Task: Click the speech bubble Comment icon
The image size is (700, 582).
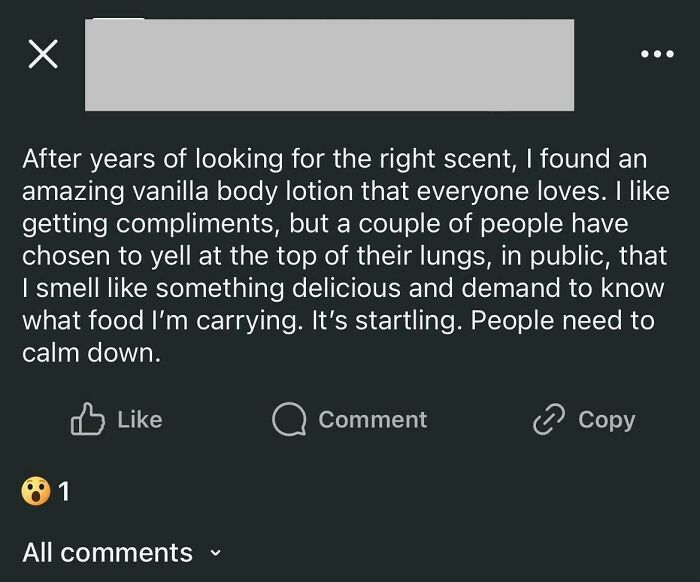Action: point(289,420)
